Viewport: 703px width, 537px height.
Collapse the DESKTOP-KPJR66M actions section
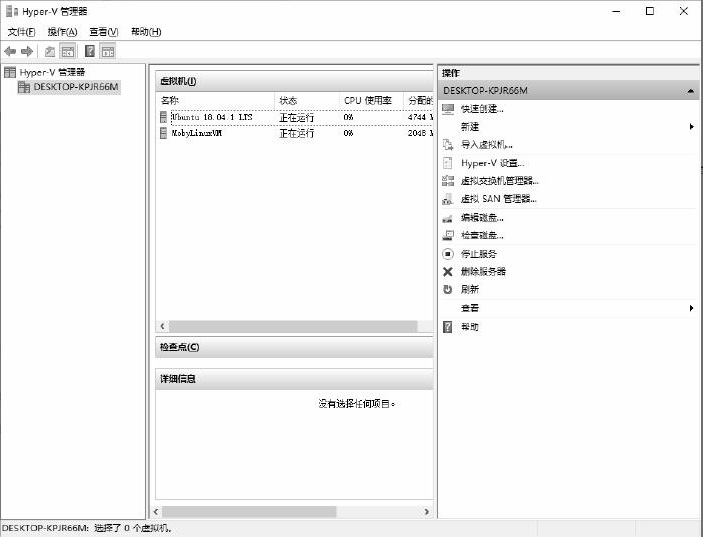point(690,91)
